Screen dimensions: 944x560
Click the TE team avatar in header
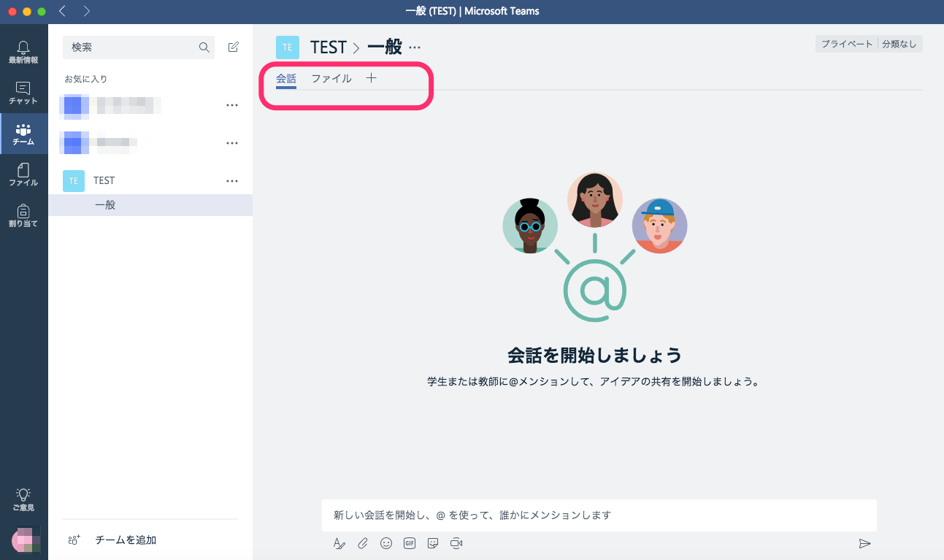(x=288, y=47)
